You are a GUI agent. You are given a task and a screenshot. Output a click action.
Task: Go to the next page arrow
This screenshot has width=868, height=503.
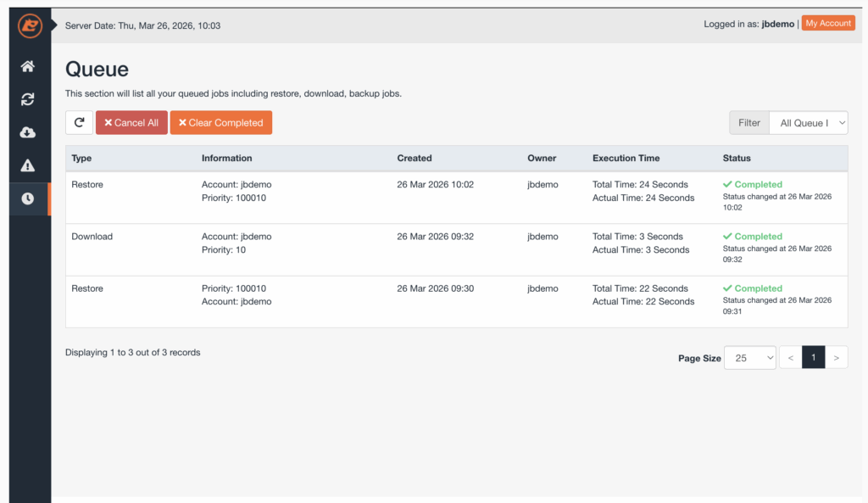pyautogui.click(x=836, y=358)
